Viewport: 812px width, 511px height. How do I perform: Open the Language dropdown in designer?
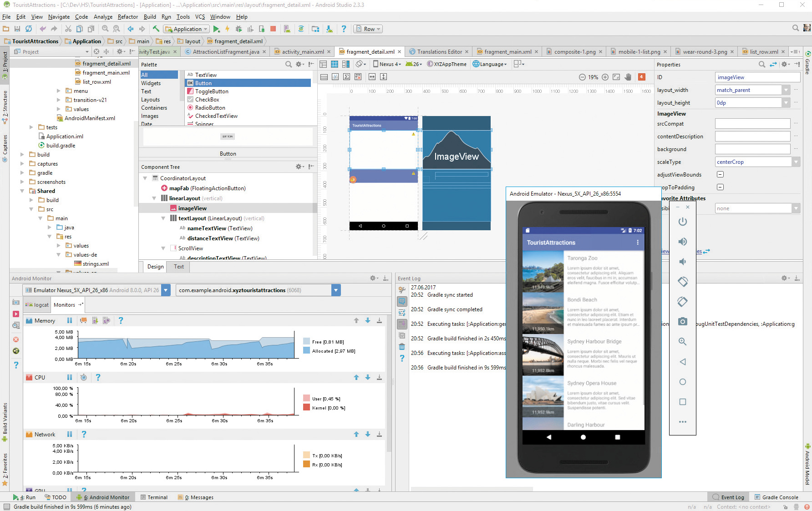490,64
